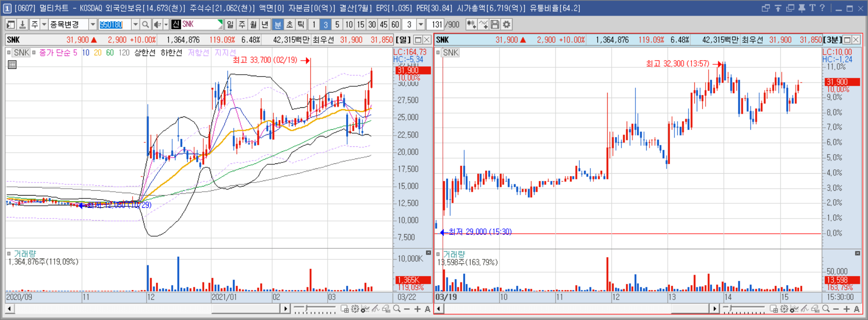
Task: Expand the 종목변경 dropdown
Action: (x=93, y=24)
